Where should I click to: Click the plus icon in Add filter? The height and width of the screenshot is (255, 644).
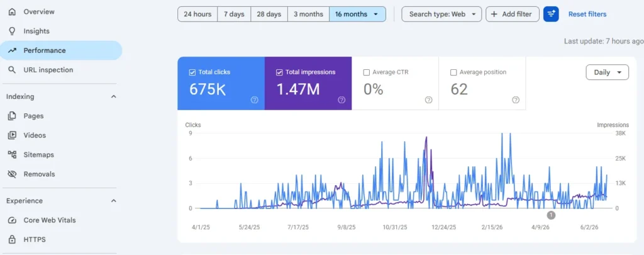pyautogui.click(x=494, y=14)
